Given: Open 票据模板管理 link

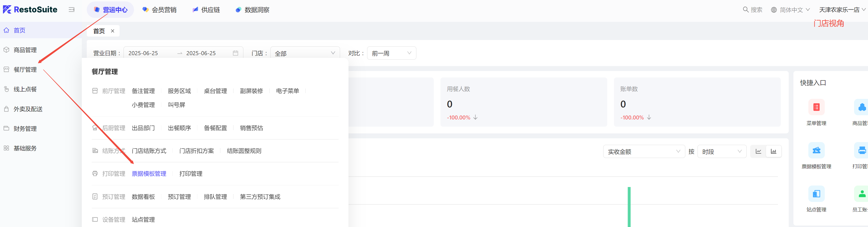Looking at the screenshot, I should coord(149,174).
